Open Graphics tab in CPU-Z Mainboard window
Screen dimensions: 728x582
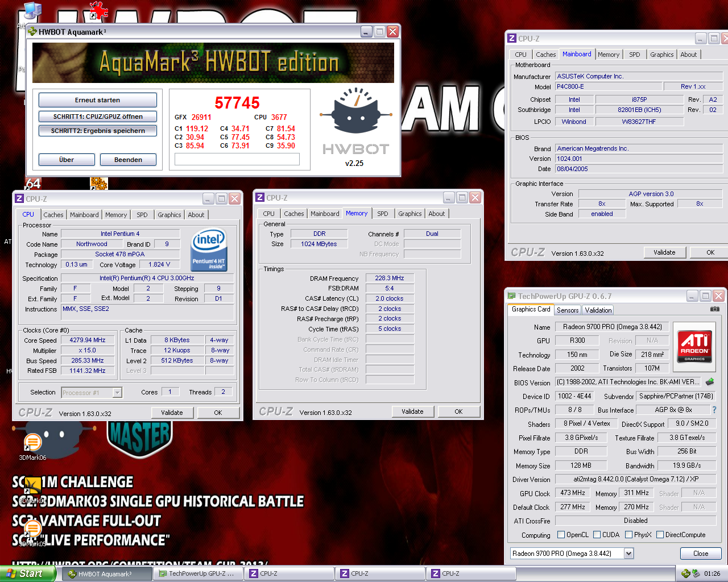[662, 55]
